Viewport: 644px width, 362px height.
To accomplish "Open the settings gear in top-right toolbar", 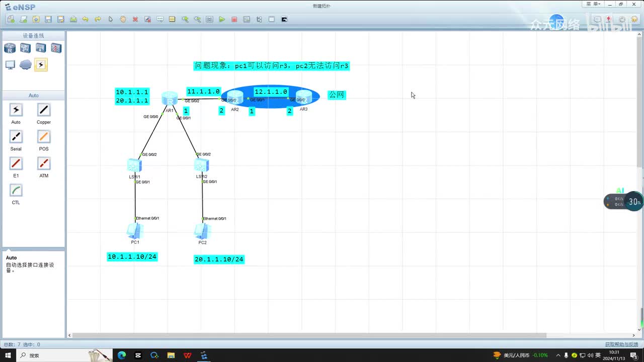I will [622, 20].
